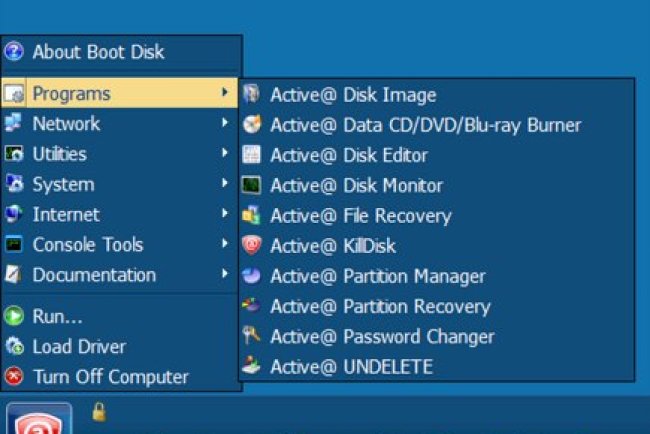
Task: Click the Active@ File Recovery icon
Action: pyautogui.click(x=252, y=215)
